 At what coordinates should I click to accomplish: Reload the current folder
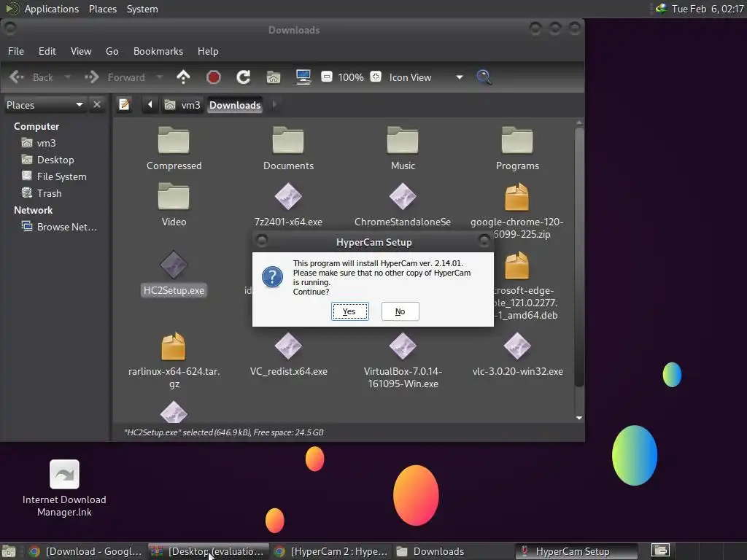click(x=244, y=77)
